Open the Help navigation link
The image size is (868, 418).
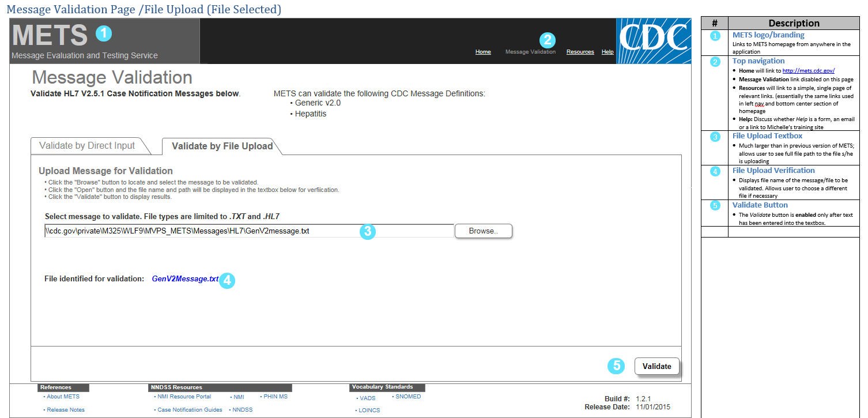(x=607, y=52)
